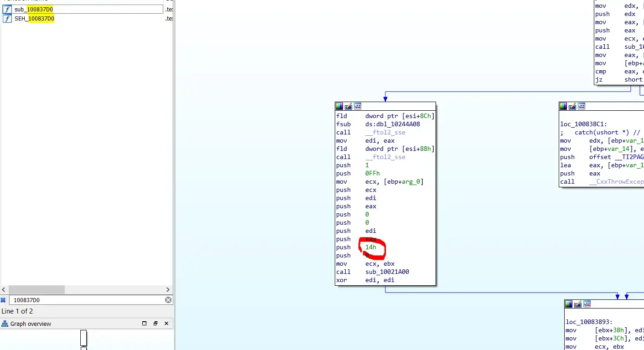Click the 'push 0FFh' instruction
Screen dimensions: 644x350
(x=358, y=174)
